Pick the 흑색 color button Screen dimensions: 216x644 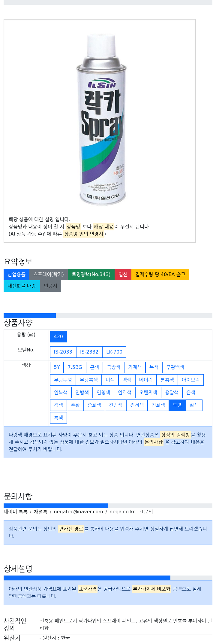(x=58, y=418)
